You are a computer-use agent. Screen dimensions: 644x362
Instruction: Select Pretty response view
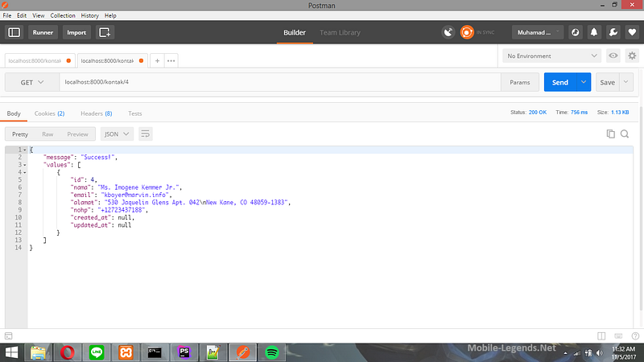tap(20, 134)
